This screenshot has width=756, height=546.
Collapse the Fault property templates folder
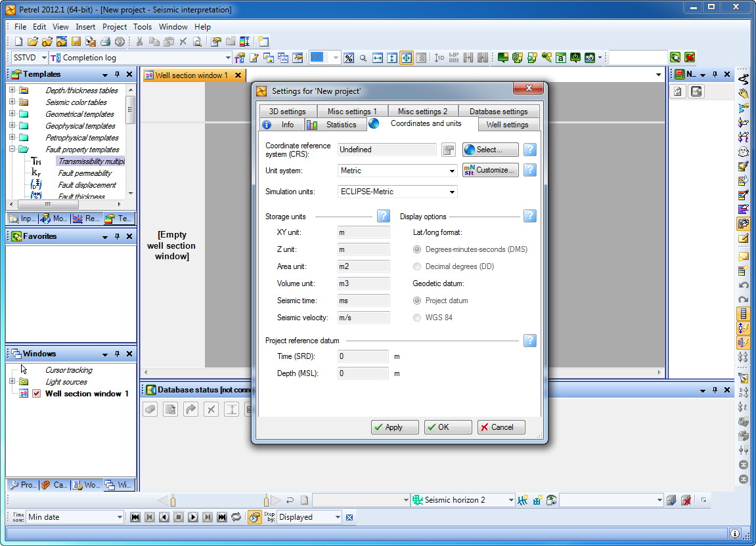click(12, 150)
